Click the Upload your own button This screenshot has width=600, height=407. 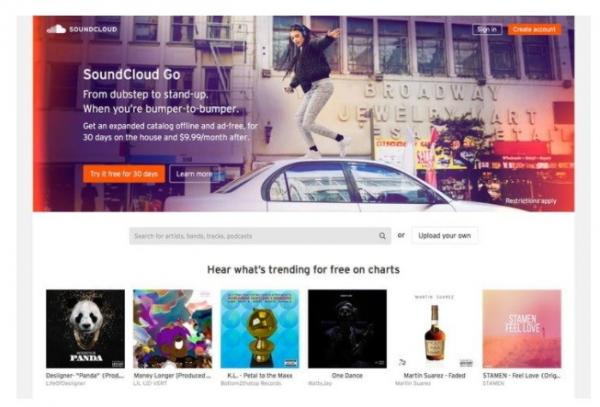click(x=445, y=236)
